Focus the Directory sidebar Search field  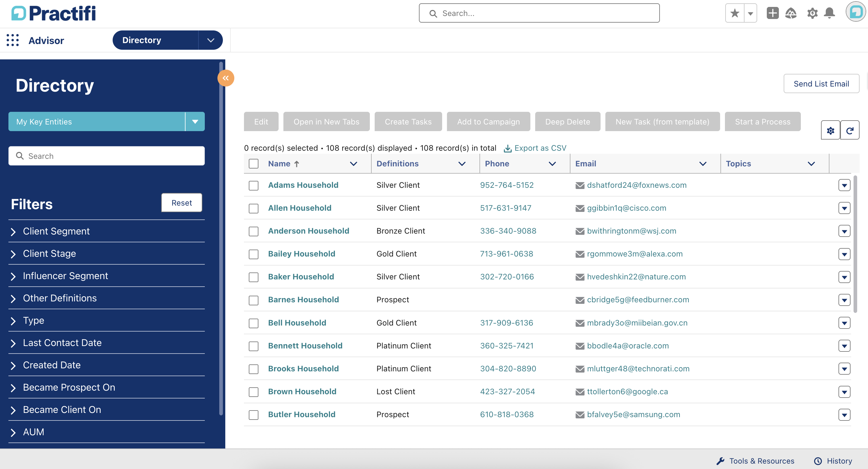click(x=107, y=156)
